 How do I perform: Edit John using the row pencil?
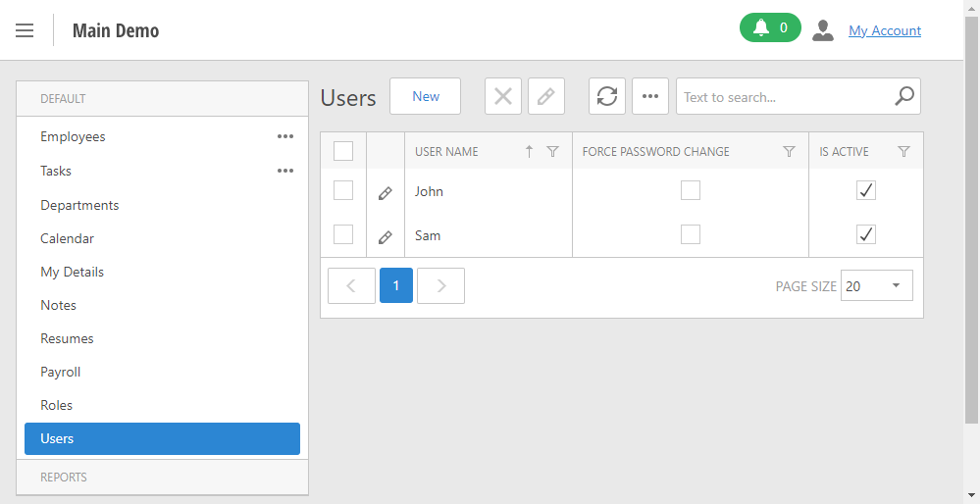coord(385,193)
